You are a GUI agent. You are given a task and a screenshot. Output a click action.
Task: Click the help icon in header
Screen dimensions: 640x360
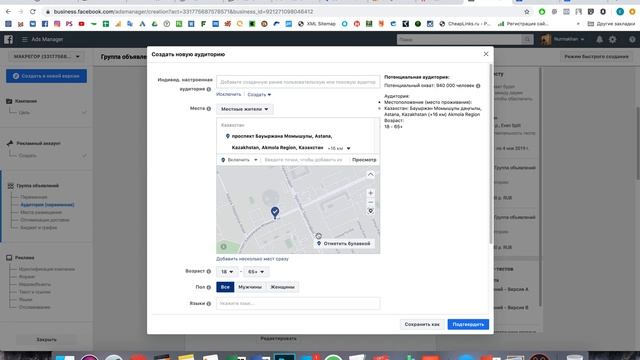point(632,40)
